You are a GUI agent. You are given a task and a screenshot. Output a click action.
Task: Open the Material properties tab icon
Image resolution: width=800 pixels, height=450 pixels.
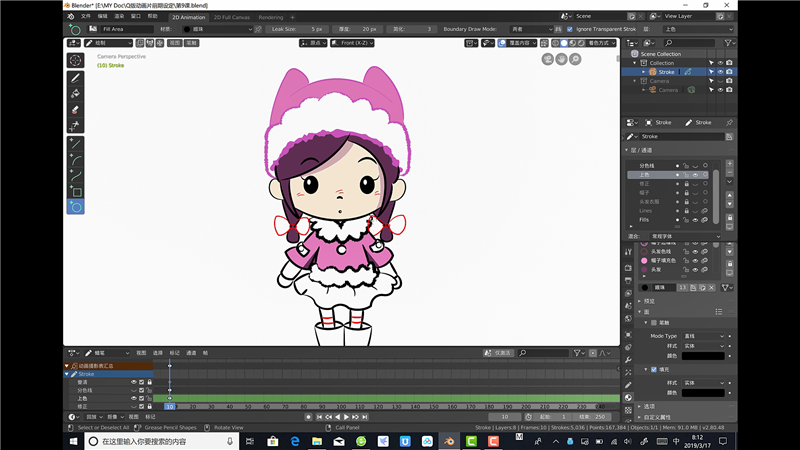[629, 397]
